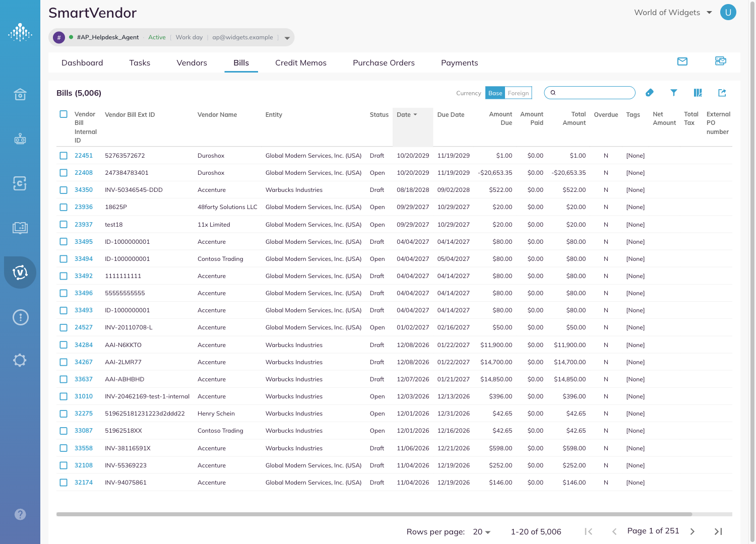
Task: Open the bracketed C sidebar icon
Action: point(20,183)
